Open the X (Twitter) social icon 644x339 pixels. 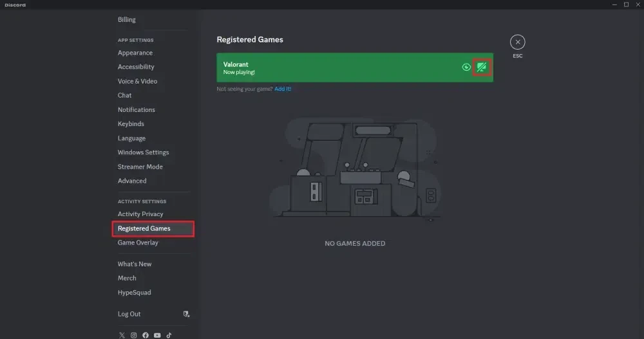tap(122, 335)
